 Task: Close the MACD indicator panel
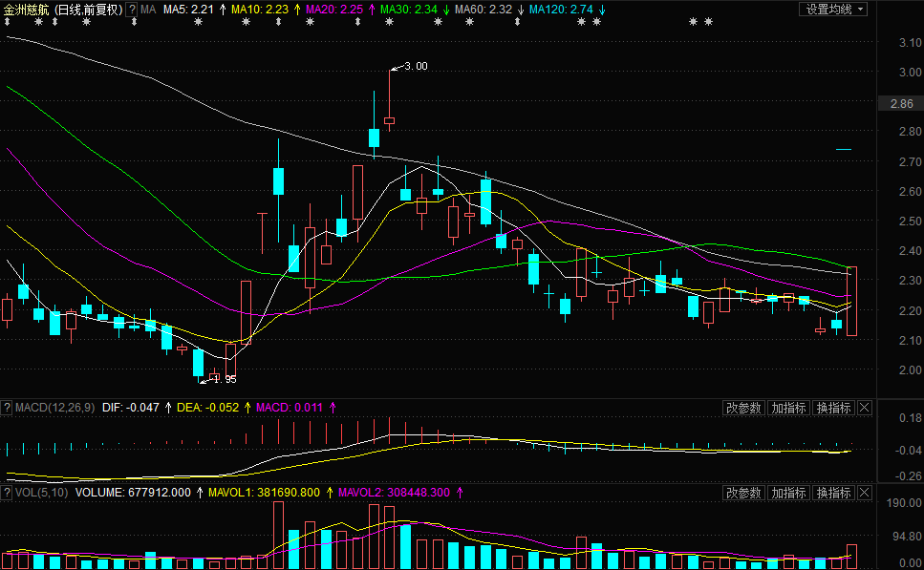pos(865,408)
